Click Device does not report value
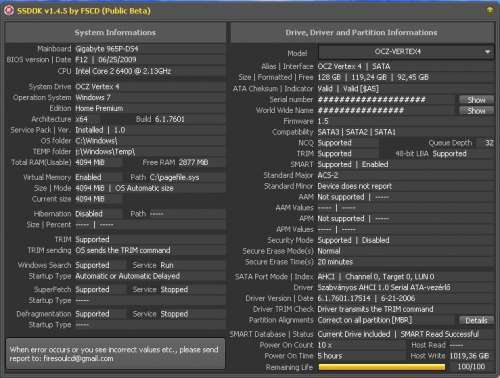The height and width of the screenshot is (378, 500). click(x=354, y=186)
